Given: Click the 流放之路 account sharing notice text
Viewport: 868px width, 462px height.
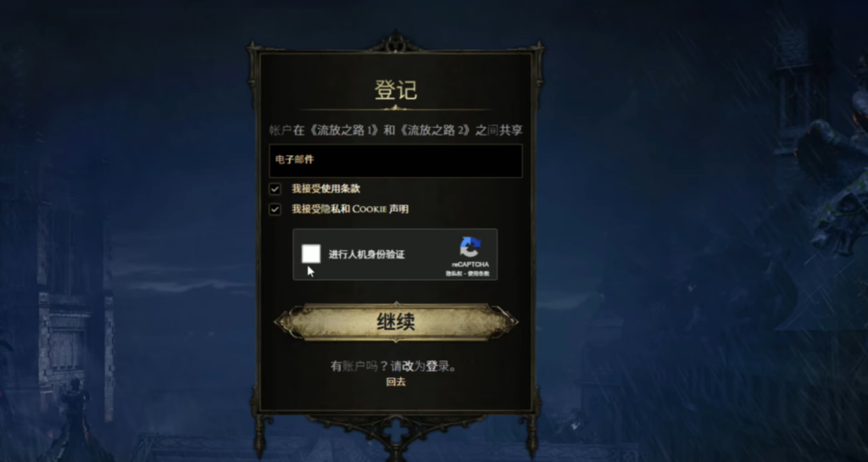Looking at the screenshot, I should coord(396,131).
